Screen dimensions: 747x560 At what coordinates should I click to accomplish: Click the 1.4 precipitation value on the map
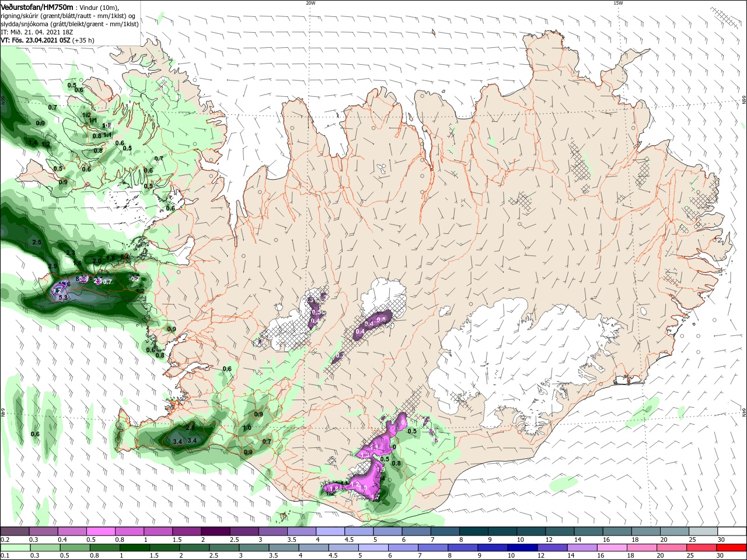click(33, 142)
